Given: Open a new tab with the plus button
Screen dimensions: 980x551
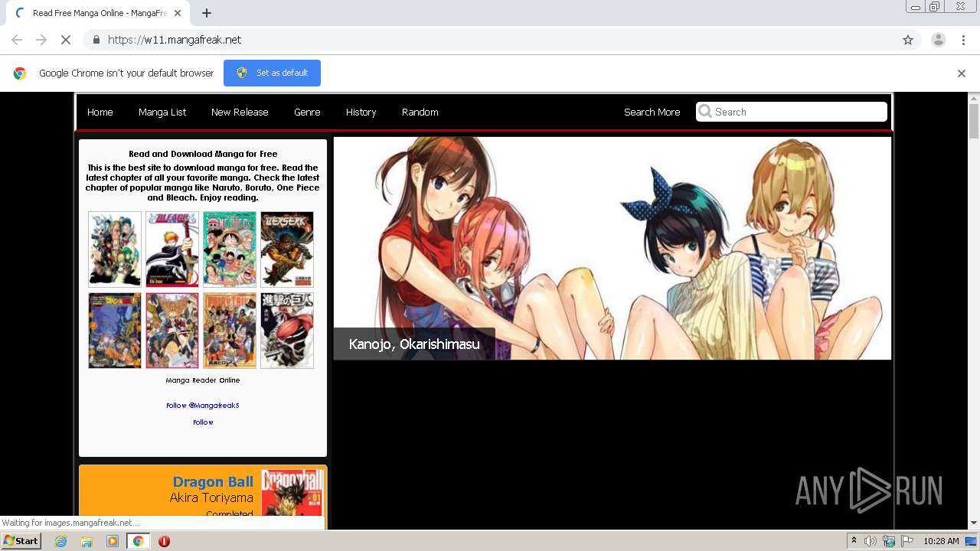Looking at the screenshot, I should (207, 13).
